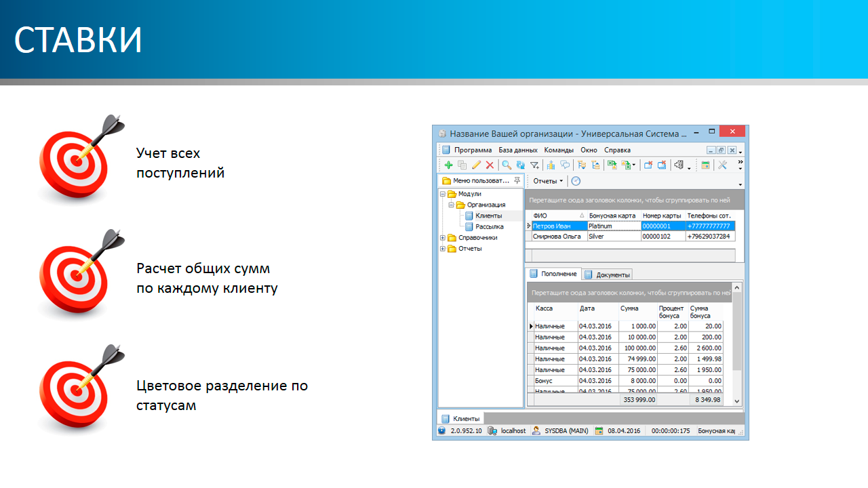Open the База данных menu
This screenshot has height=488, width=868.
518,150
